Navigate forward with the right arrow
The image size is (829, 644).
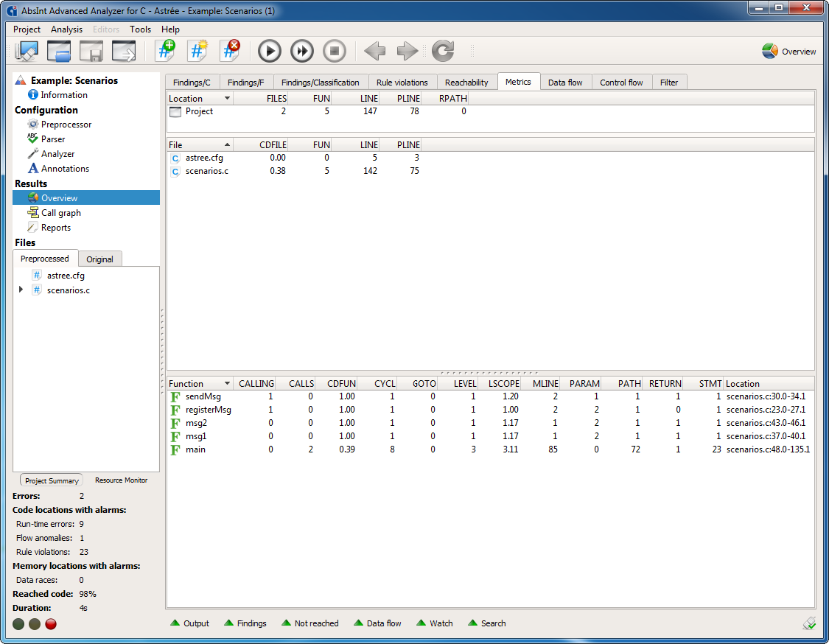pyautogui.click(x=407, y=52)
